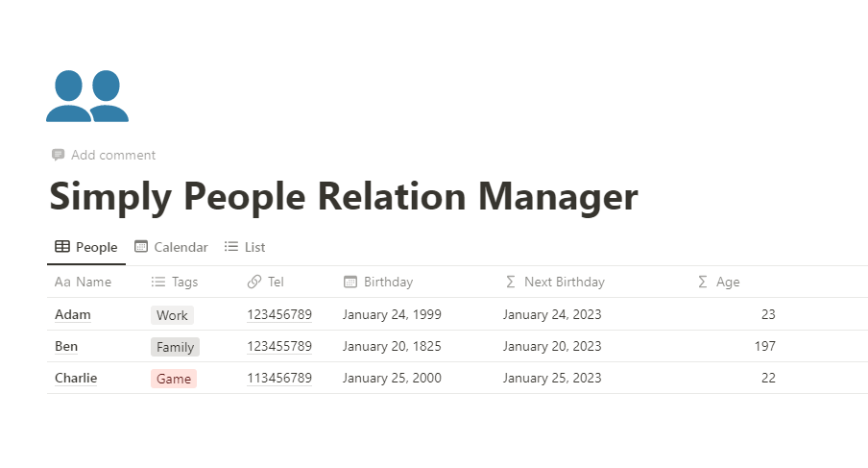Open the Tags column header menu
The image size is (868, 468).
click(x=184, y=282)
